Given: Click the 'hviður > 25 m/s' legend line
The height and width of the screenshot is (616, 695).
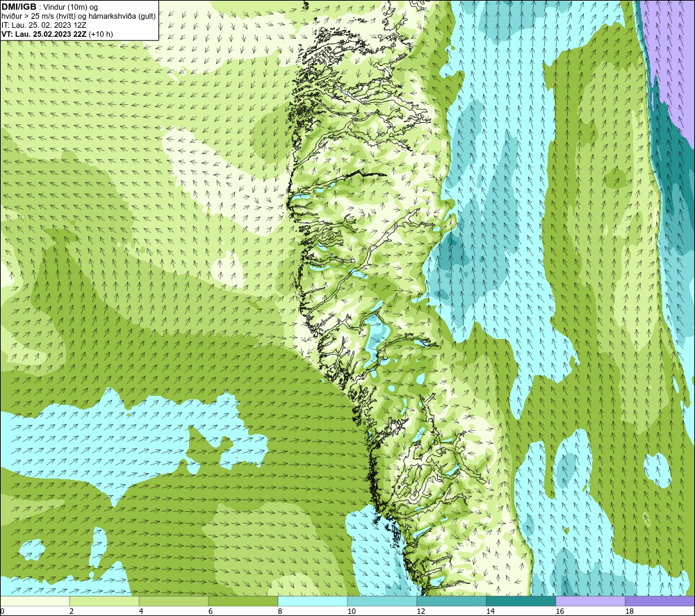Looking at the screenshot, I should (79, 17).
